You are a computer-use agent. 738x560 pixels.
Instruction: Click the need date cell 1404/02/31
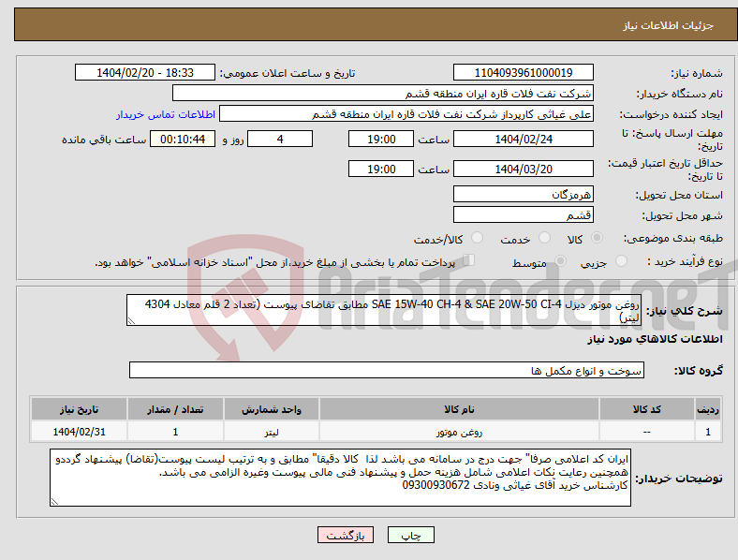(79, 432)
